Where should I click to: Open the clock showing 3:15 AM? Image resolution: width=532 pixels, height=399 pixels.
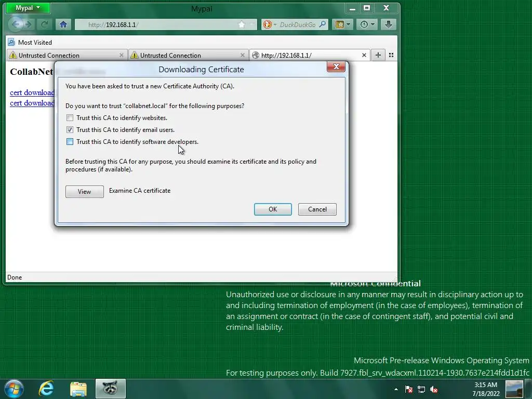click(486, 389)
